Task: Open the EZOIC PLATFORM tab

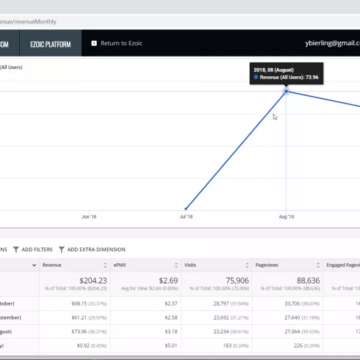Action: point(51,44)
